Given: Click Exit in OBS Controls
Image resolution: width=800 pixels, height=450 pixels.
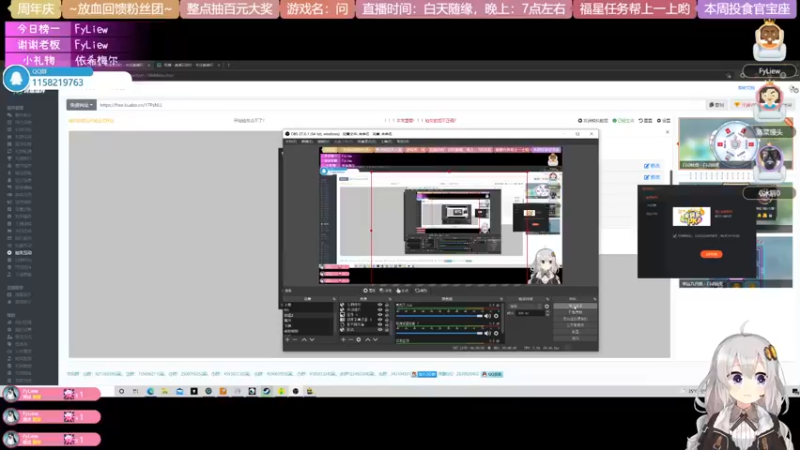Looking at the screenshot, I should 575,338.
